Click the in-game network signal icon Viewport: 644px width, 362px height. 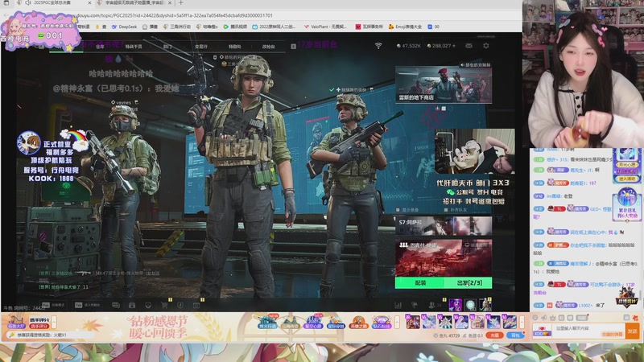coord(378,46)
